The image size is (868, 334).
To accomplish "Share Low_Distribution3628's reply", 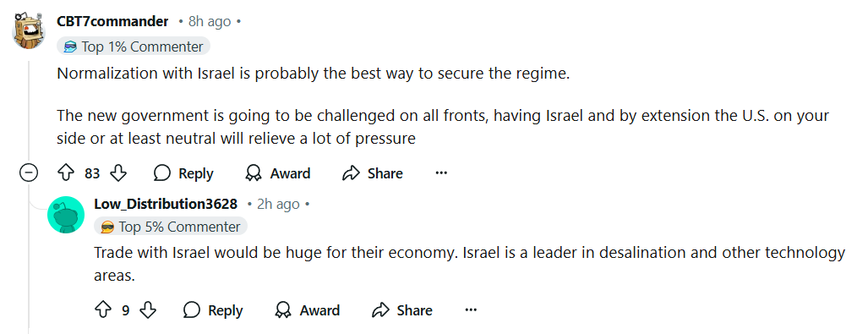I will [402, 309].
